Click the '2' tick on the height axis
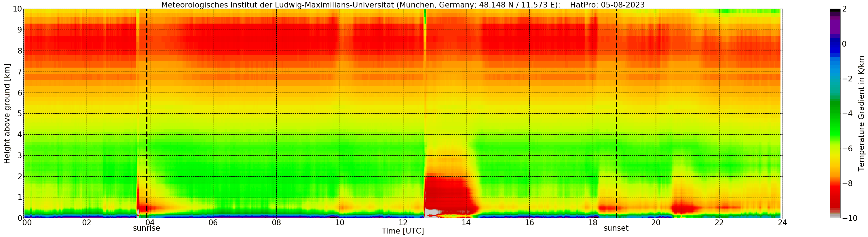Screen dimensions: 868x237 (x=20, y=176)
